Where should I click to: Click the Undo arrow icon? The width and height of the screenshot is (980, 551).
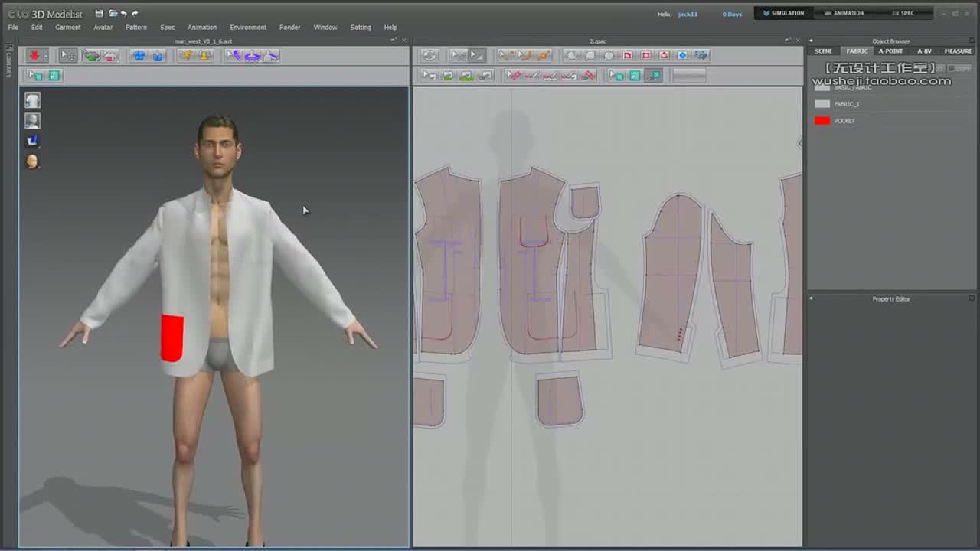click(124, 14)
